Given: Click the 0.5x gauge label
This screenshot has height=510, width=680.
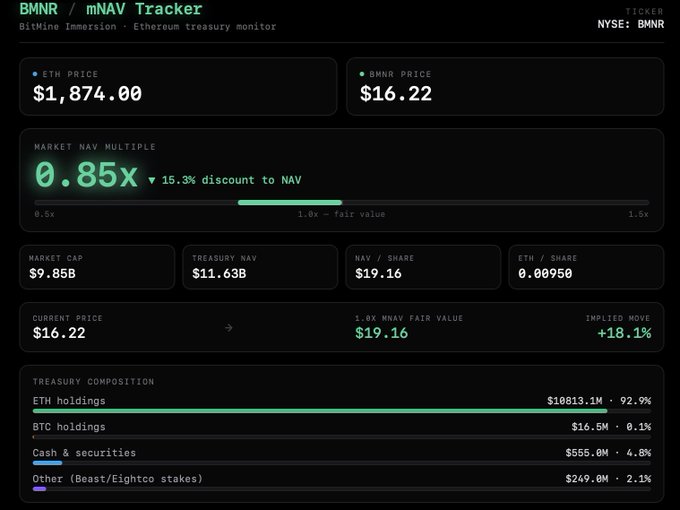Looking at the screenshot, I should [x=44, y=214].
